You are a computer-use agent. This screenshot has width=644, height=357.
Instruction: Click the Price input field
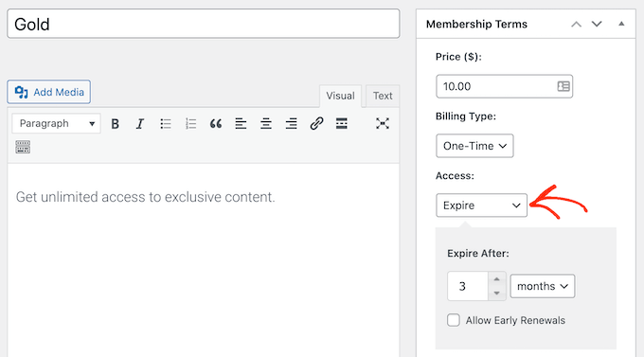click(x=505, y=86)
